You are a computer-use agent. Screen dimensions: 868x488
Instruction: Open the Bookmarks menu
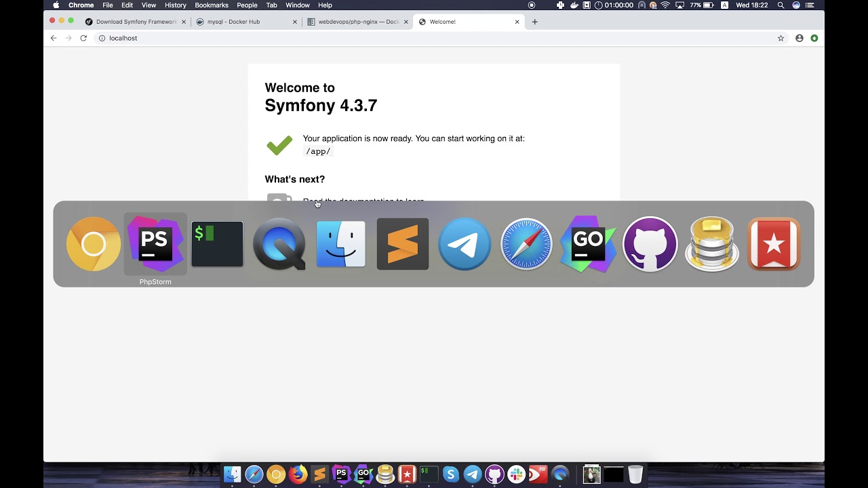click(212, 5)
